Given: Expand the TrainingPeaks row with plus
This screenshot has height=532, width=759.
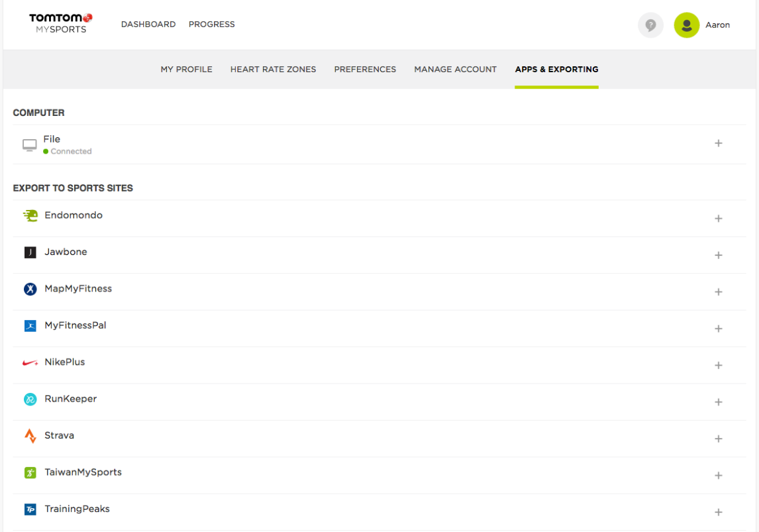Looking at the screenshot, I should [719, 512].
